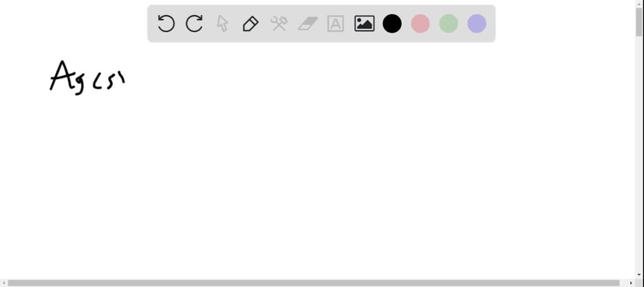Open the hammer and wrench tools icon
This screenshot has height=287, width=644.
point(279,23)
